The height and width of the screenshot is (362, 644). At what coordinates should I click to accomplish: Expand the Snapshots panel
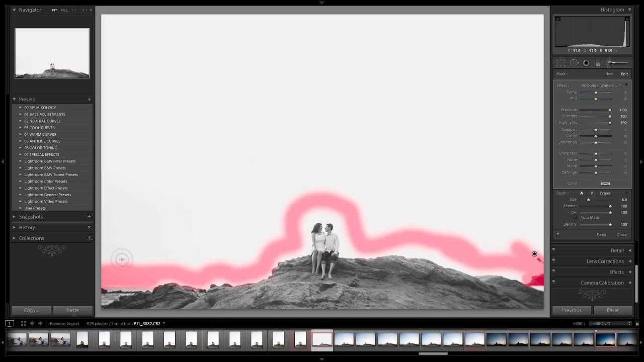click(14, 217)
